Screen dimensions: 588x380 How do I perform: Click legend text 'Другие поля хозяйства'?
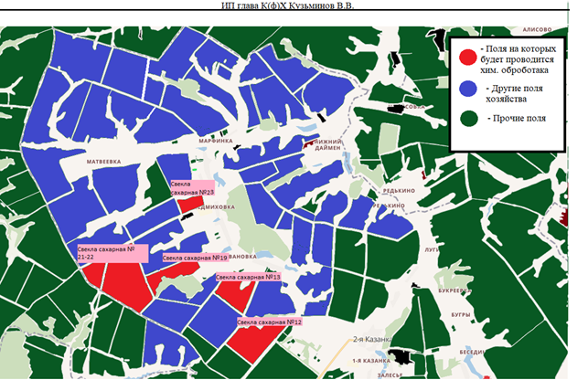517,91
